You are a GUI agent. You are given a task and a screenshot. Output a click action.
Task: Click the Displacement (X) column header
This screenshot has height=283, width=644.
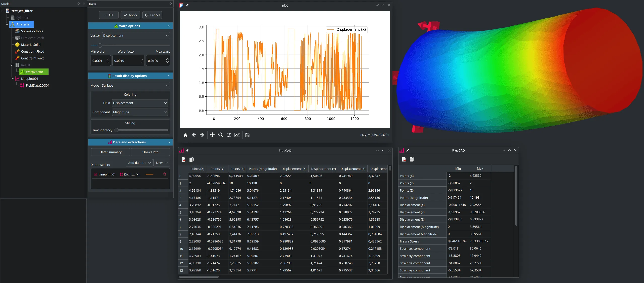[x=294, y=169]
